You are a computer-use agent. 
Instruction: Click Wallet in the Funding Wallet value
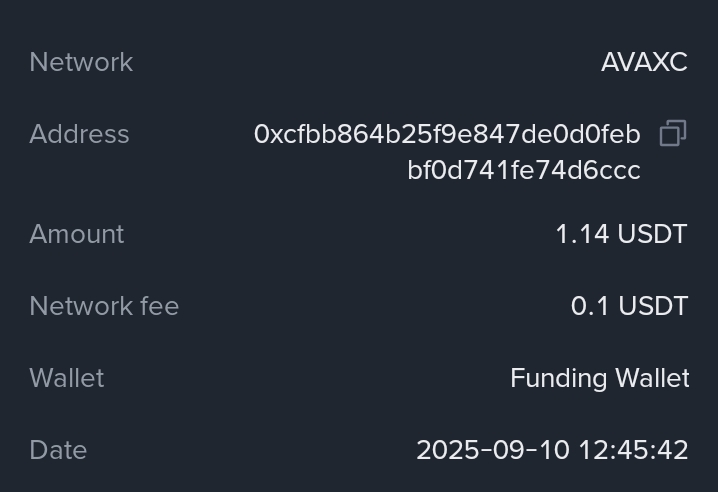[652, 378]
